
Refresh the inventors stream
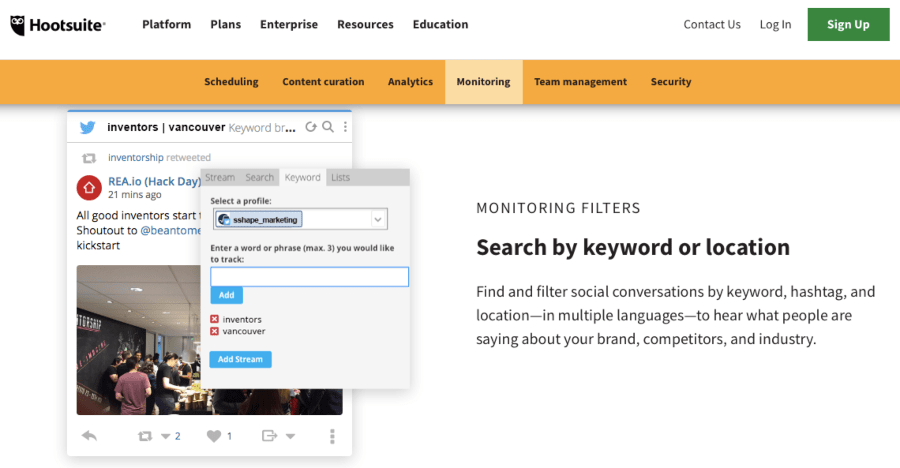point(311,128)
